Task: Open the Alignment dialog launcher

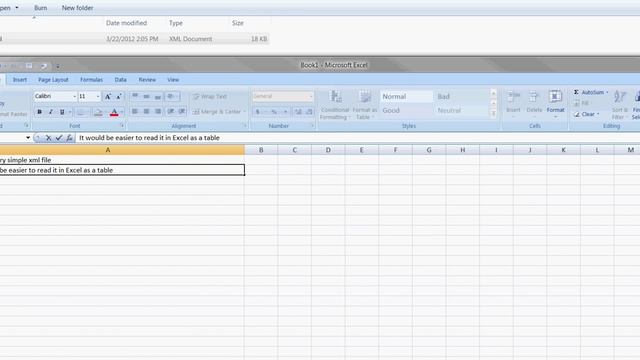Action: [245, 126]
